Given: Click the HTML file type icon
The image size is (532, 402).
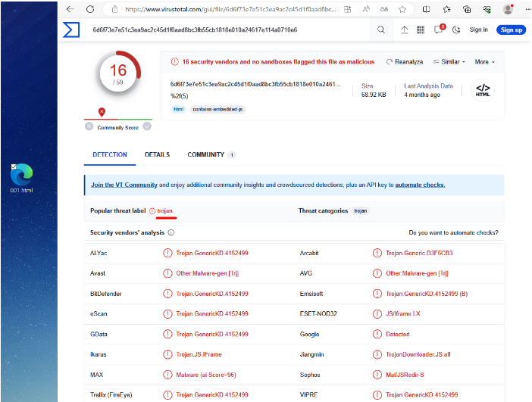Looking at the screenshot, I should (x=483, y=91).
